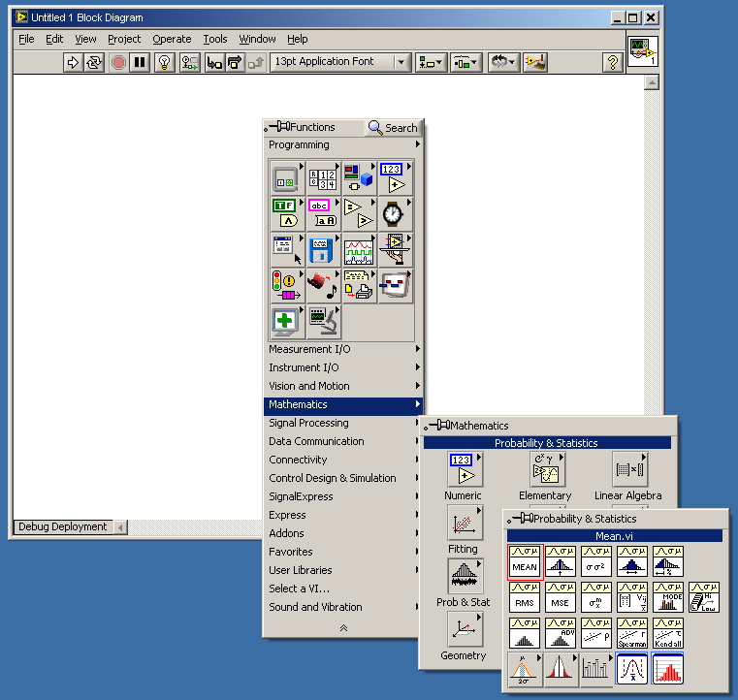Screen dimensions: 738x700
Task: Click the Run arrow in the toolbar
Action: (x=73, y=62)
